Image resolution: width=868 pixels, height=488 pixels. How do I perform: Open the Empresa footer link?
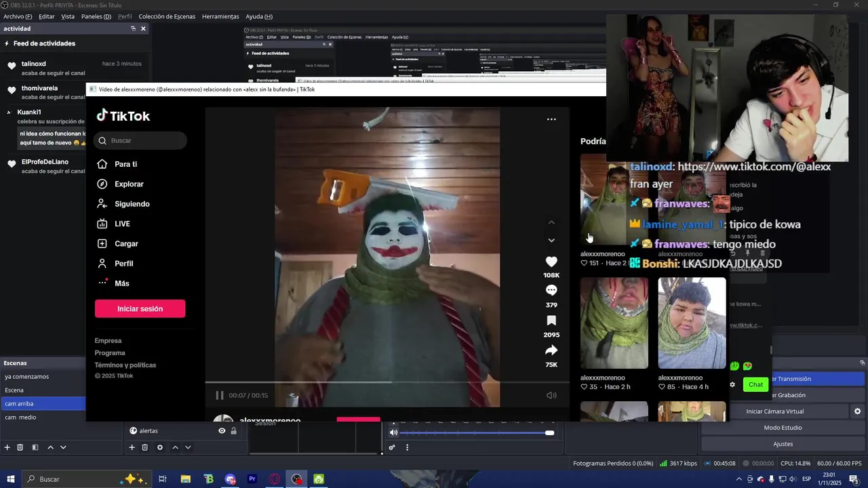pos(108,341)
